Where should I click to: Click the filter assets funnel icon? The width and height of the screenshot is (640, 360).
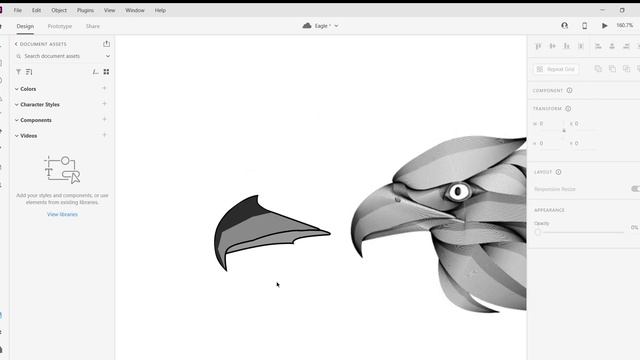coord(18,72)
